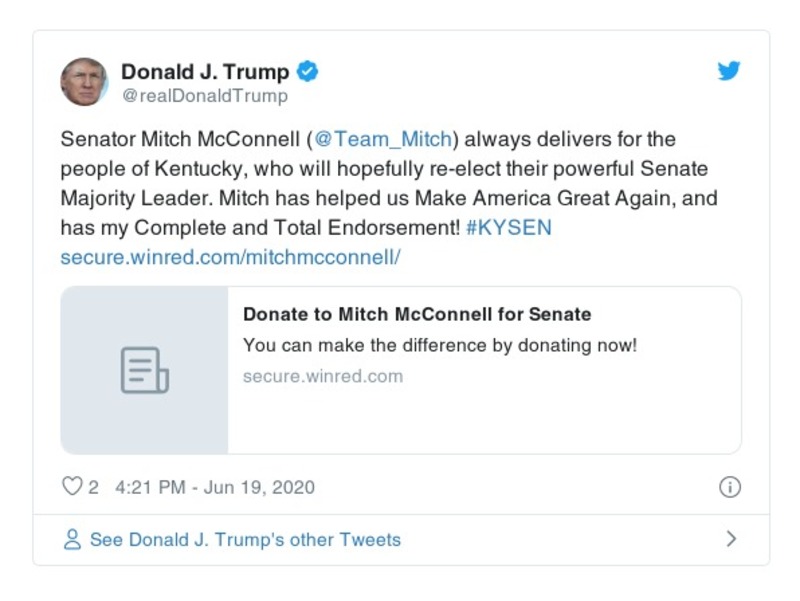
Task: Expand with the right chevron arrow
Action: (730, 538)
